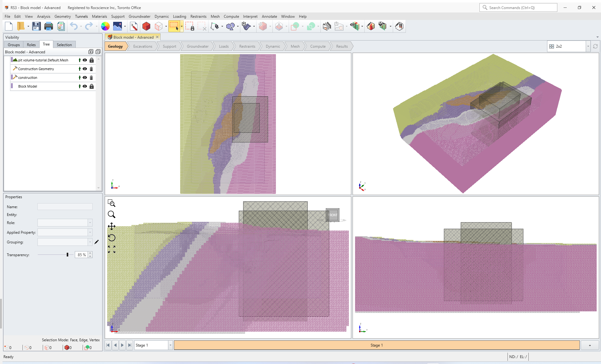Select the Lock icon on Block Model layer
The image size is (601, 364).
[x=91, y=86]
